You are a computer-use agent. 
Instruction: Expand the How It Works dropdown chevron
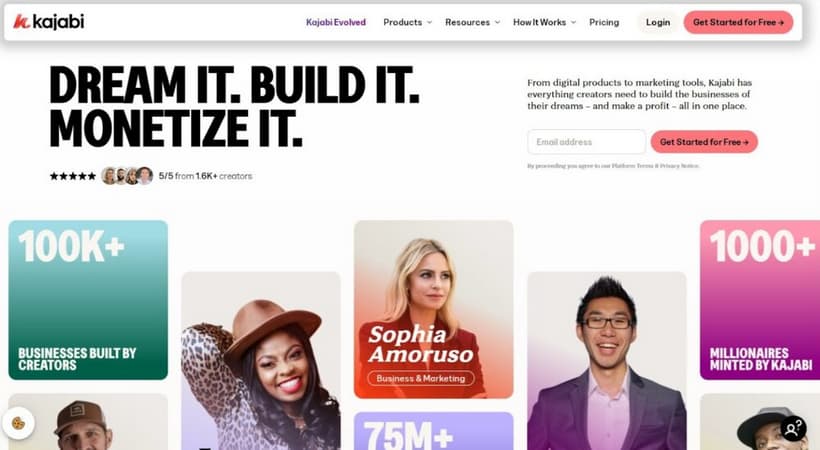click(573, 22)
